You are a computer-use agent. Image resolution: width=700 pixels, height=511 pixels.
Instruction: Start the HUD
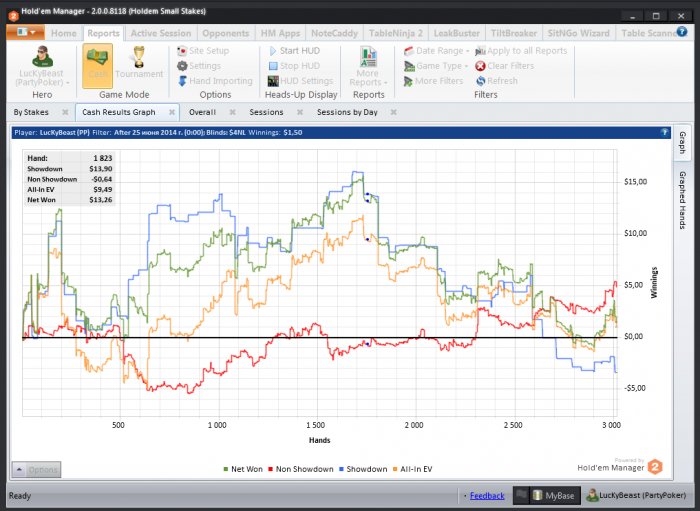(295, 51)
